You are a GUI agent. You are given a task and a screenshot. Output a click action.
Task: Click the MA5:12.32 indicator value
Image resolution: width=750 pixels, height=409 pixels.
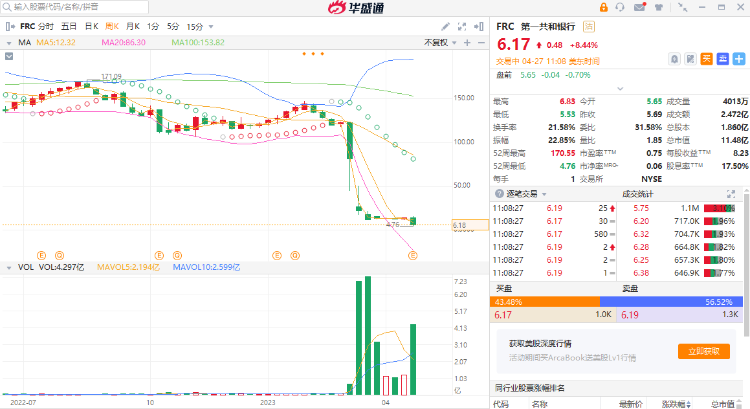(56, 42)
